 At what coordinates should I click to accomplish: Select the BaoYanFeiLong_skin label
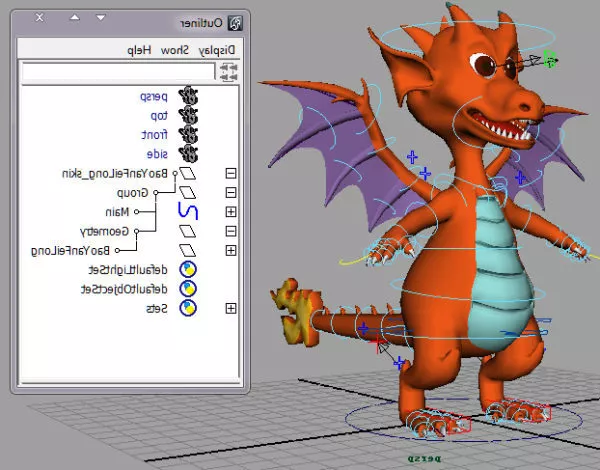tap(115, 174)
